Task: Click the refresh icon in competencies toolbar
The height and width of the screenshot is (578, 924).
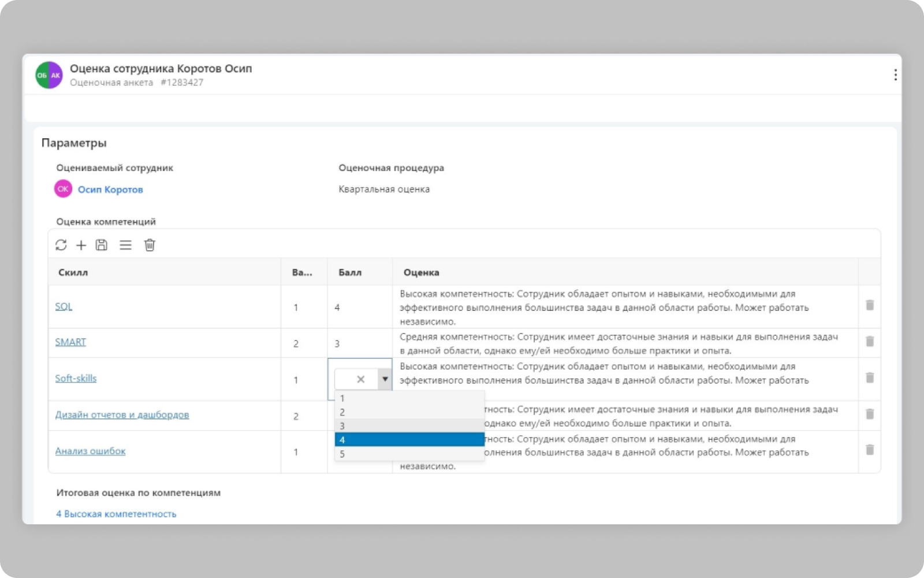Action: click(x=61, y=245)
